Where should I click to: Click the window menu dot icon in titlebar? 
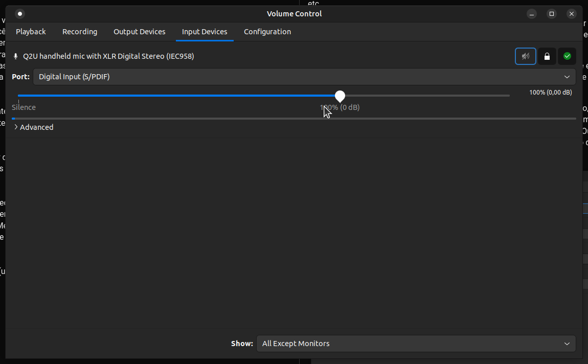(20, 14)
